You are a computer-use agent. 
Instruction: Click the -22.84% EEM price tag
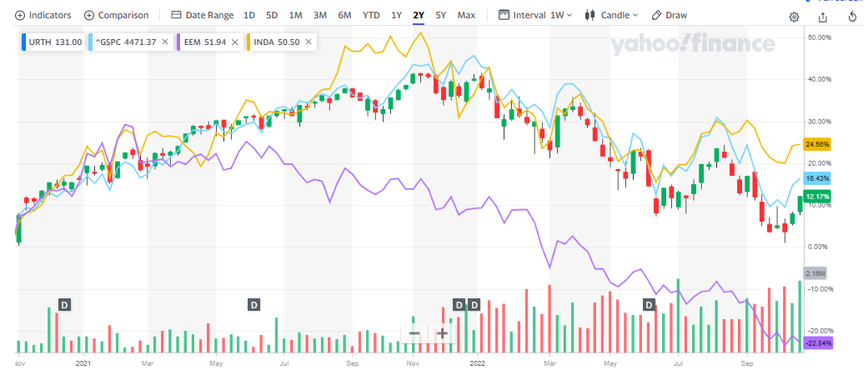pos(816,342)
